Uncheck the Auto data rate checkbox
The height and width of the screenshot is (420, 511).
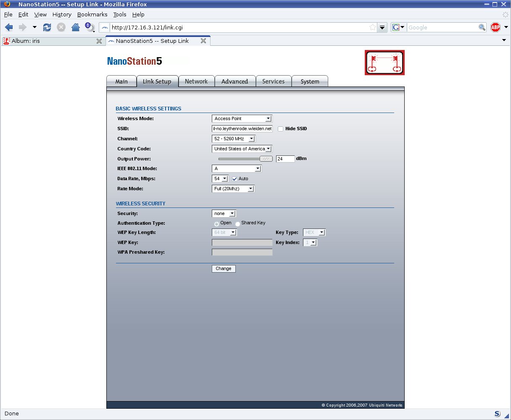pos(235,179)
